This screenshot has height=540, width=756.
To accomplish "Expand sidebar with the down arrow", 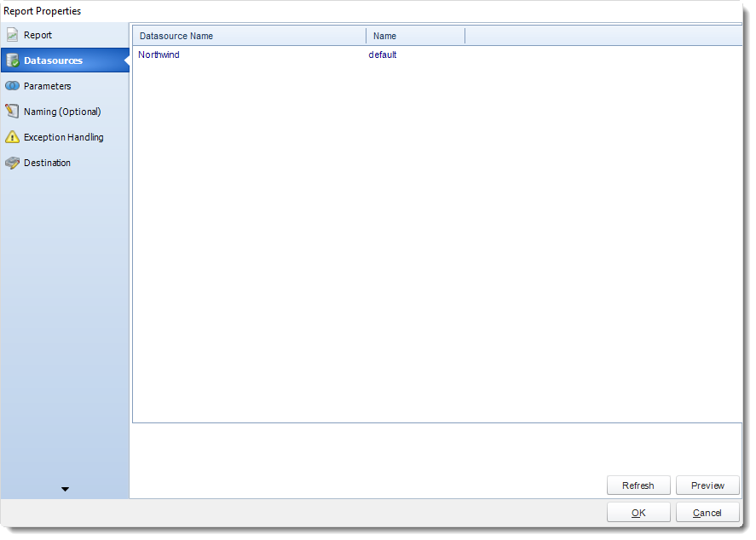I will (x=65, y=489).
